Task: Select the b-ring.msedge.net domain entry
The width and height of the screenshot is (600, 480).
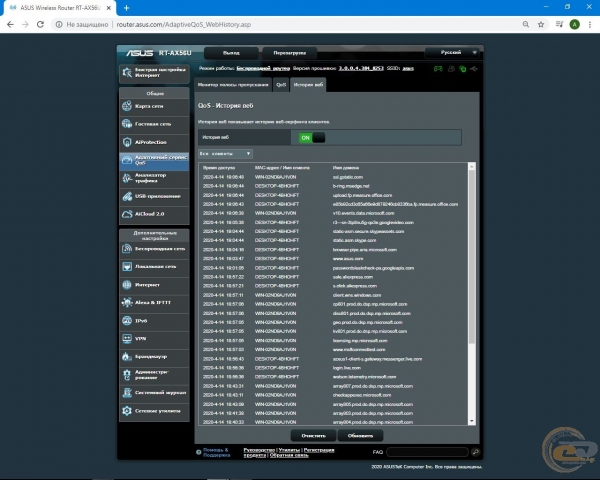Action: 351,186
